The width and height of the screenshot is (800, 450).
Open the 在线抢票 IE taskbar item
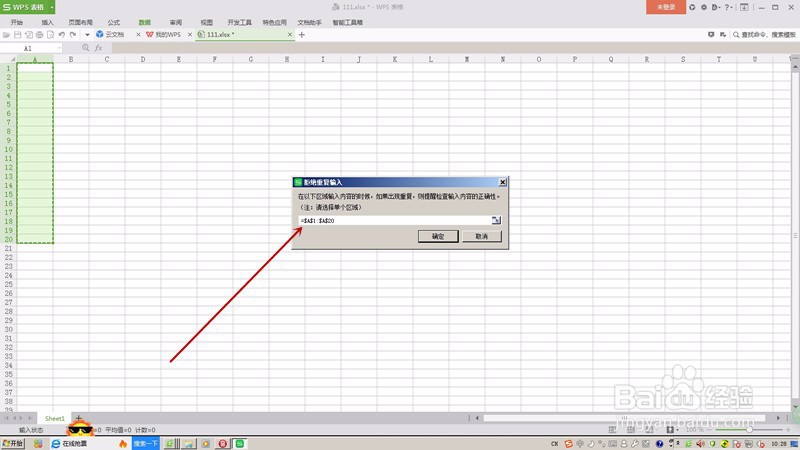[x=69, y=443]
